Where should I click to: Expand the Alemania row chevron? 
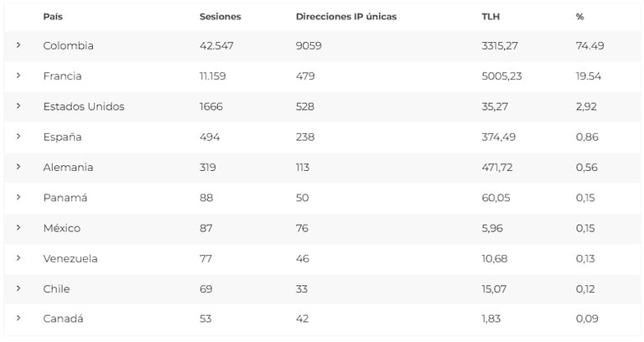[x=18, y=167]
